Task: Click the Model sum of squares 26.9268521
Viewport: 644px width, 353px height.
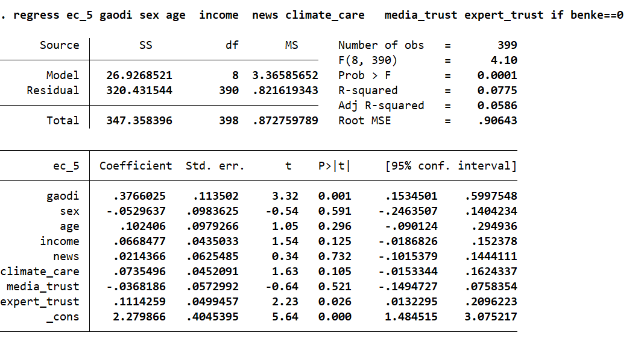Action: [x=139, y=75]
